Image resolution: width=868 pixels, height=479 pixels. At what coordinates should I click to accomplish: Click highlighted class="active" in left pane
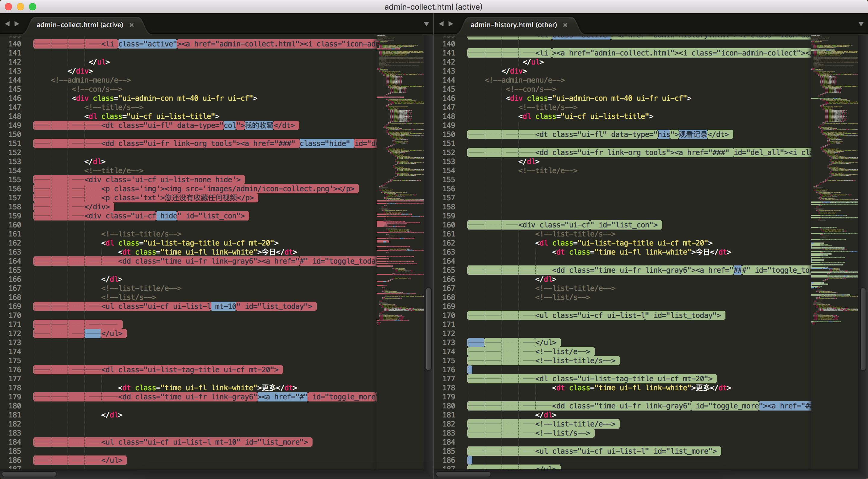(147, 44)
